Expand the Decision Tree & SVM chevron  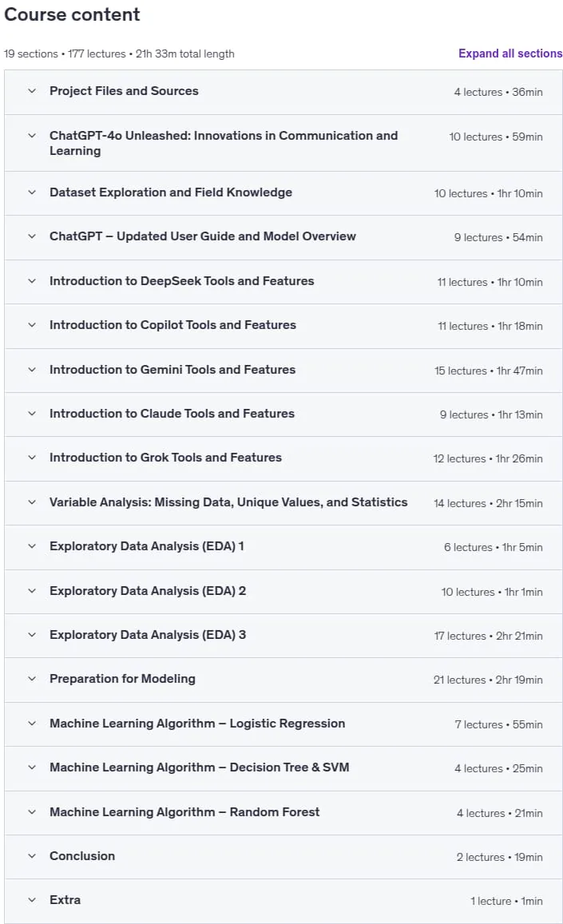(x=32, y=767)
